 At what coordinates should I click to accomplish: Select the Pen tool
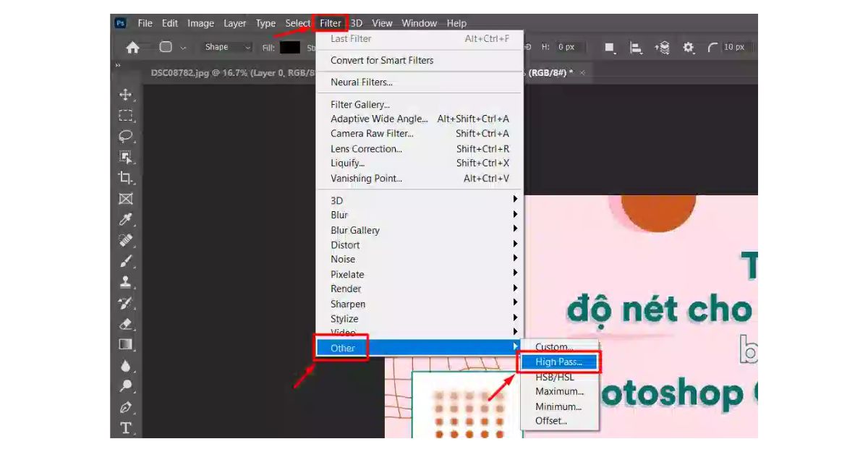[126, 407]
